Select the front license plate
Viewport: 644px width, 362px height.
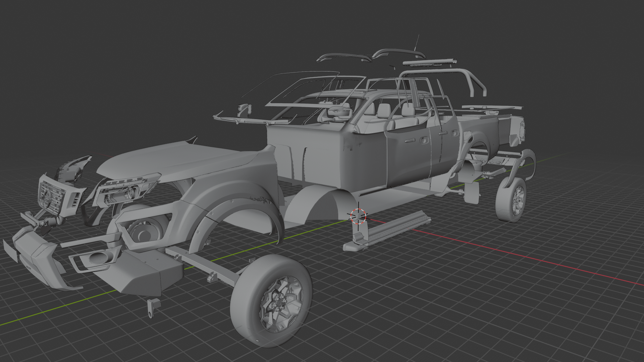(x=10, y=251)
